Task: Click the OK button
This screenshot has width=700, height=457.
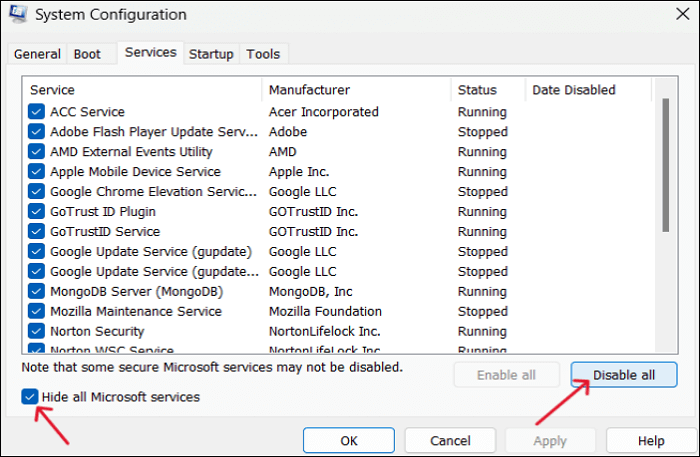Action: coord(348,440)
